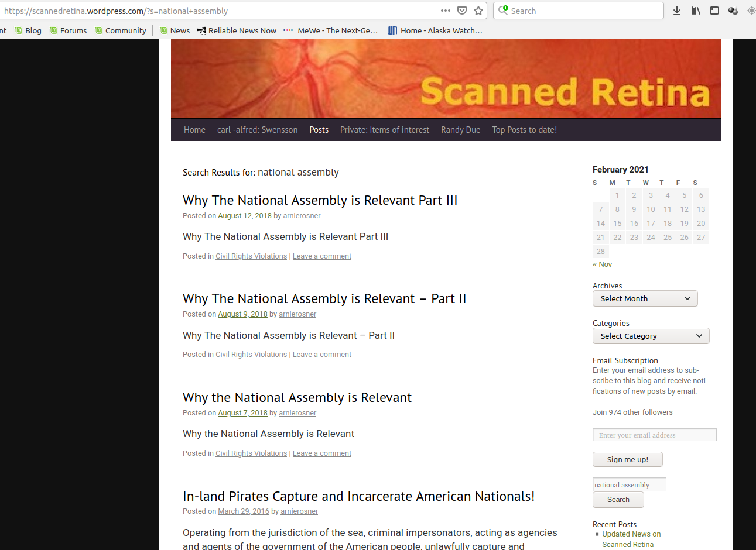Open the Library bookmarks and history icon
This screenshot has height=550, width=756.
(x=696, y=11)
